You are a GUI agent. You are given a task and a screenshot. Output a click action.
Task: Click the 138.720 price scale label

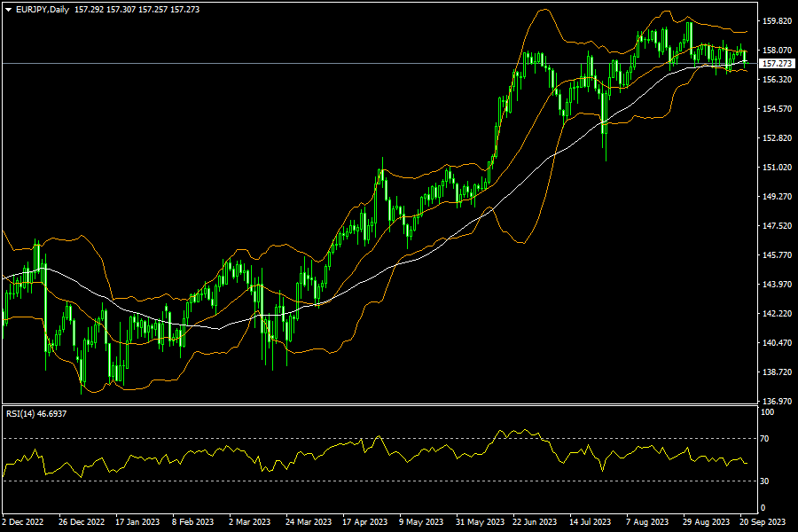click(777, 372)
